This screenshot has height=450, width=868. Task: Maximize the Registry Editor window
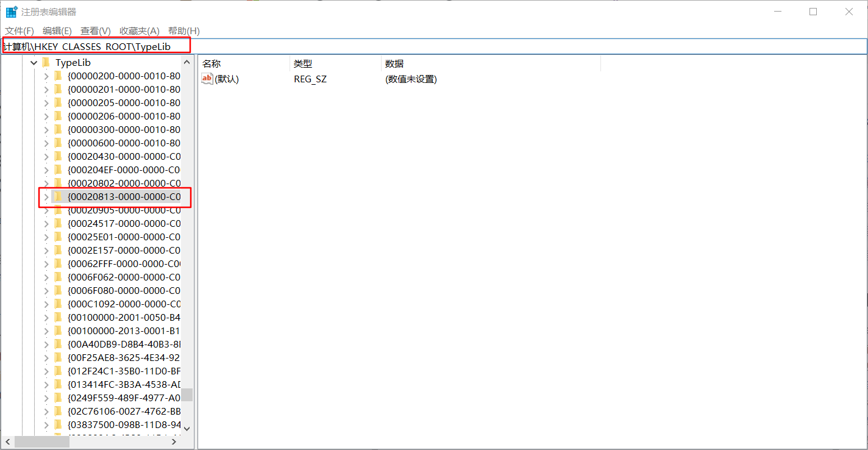(813, 12)
